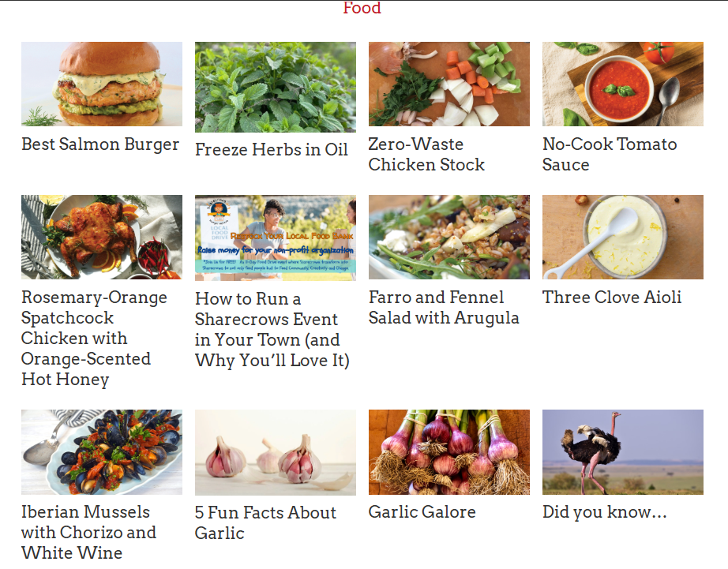
Task: Select the spatchcock chicken photo
Action: (x=102, y=238)
